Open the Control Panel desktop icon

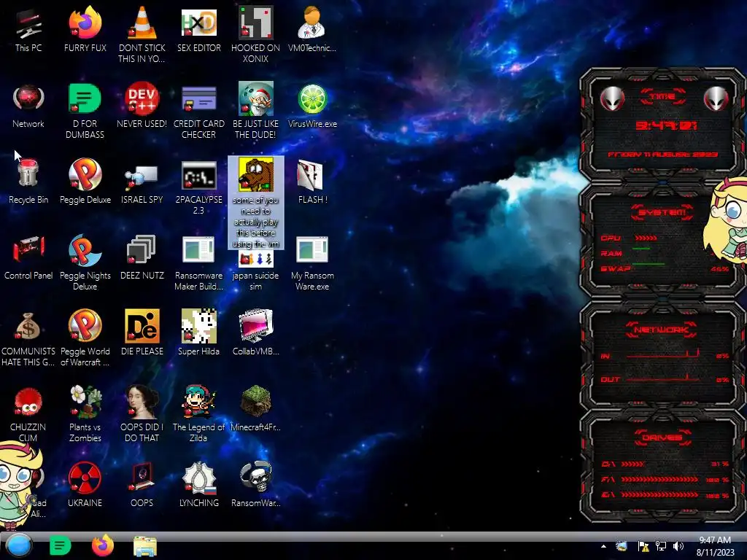pyautogui.click(x=28, y=249)
